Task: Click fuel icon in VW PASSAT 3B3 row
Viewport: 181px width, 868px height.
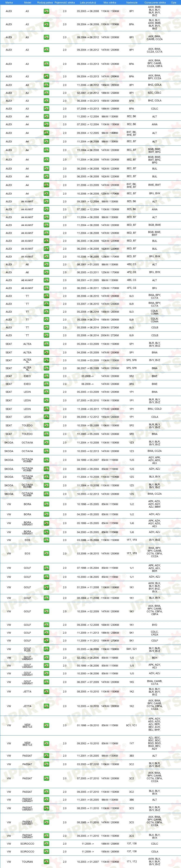Action: [46, 755]
